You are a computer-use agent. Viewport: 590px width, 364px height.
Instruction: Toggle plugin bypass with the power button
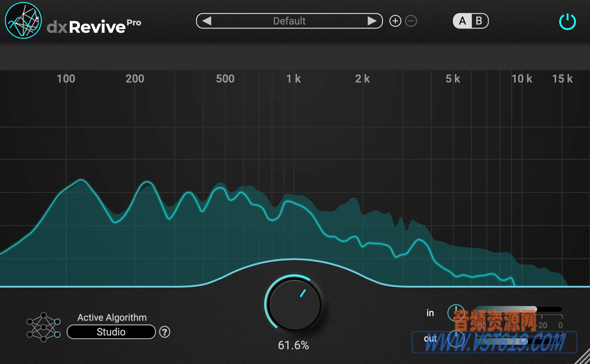568,21
